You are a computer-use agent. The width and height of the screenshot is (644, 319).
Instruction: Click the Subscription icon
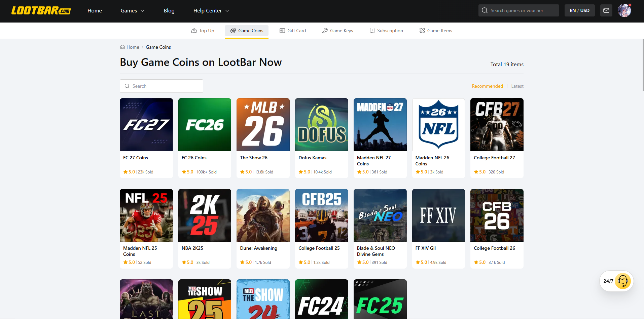coord(372,31)
